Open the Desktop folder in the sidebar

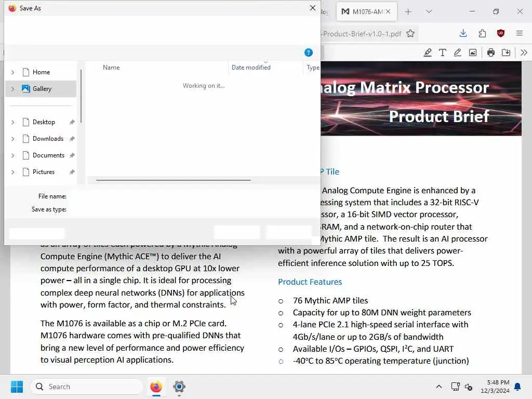(x=44, y=122)
